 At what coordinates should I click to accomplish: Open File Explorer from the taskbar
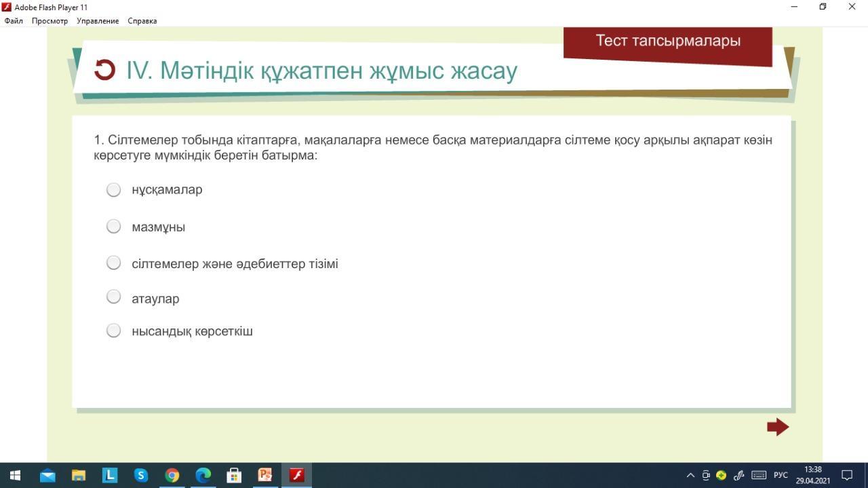coord(79,475)
